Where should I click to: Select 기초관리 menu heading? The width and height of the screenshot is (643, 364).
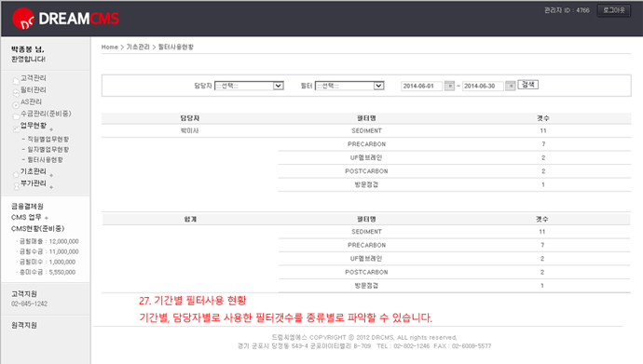point(34,171)
